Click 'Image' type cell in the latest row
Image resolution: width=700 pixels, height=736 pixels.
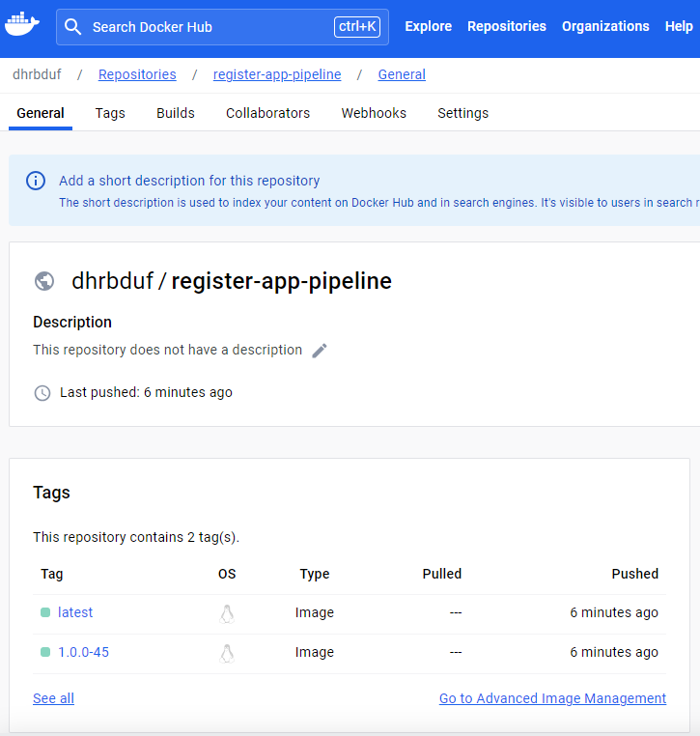coord(315,612)
